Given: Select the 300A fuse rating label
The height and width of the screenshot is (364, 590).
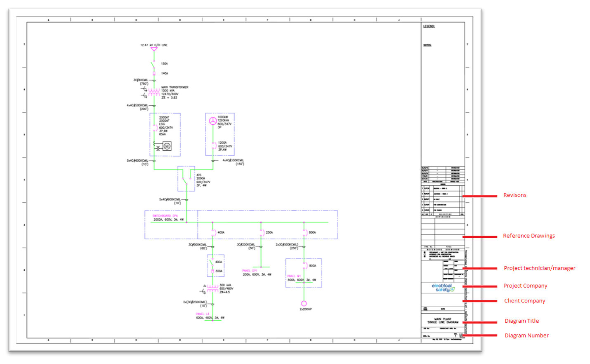Looking at the screenshot, I should coord(219,271).
